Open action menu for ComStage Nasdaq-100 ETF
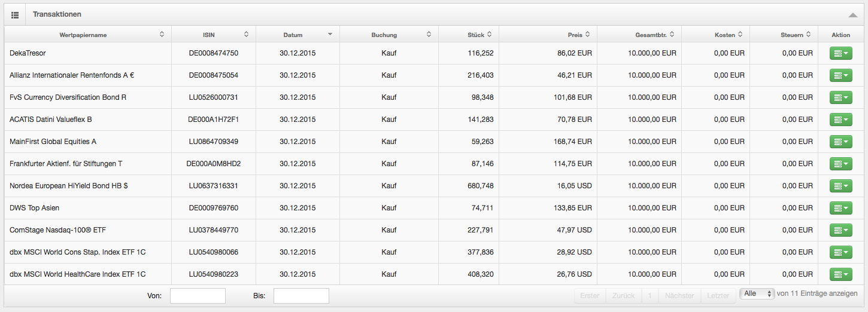This screenshot has width=868, height=312. click(x=841, y=230)
